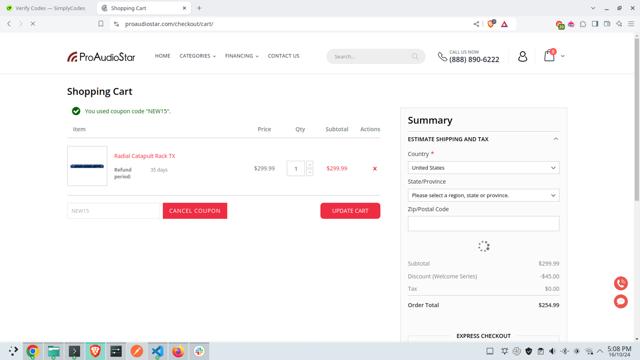The image size is (640, 360).
Task: Click the Brave Rewards triangle icon
Action: (504, 24)
